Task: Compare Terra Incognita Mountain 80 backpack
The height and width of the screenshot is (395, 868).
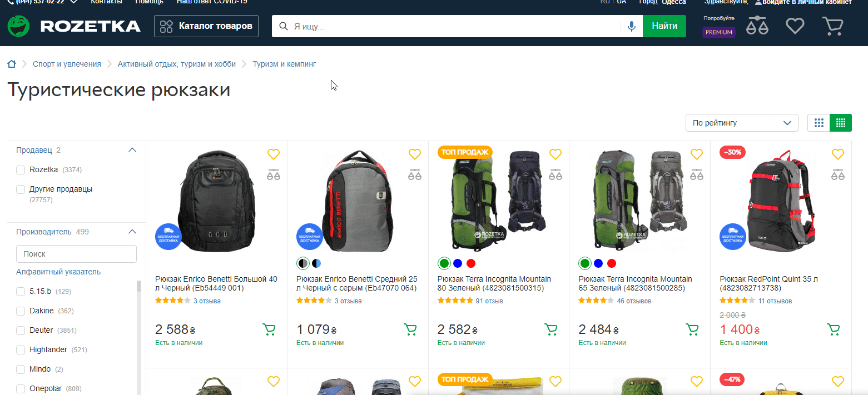Action: [x=555, y=174]
